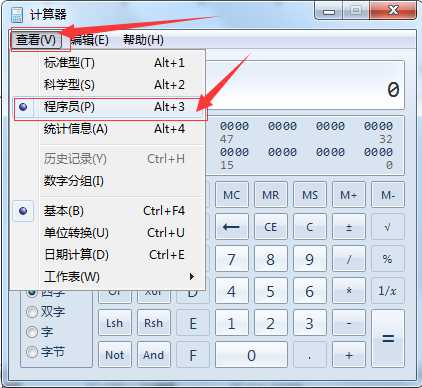Click the And bitwise button

pos(154,355)
